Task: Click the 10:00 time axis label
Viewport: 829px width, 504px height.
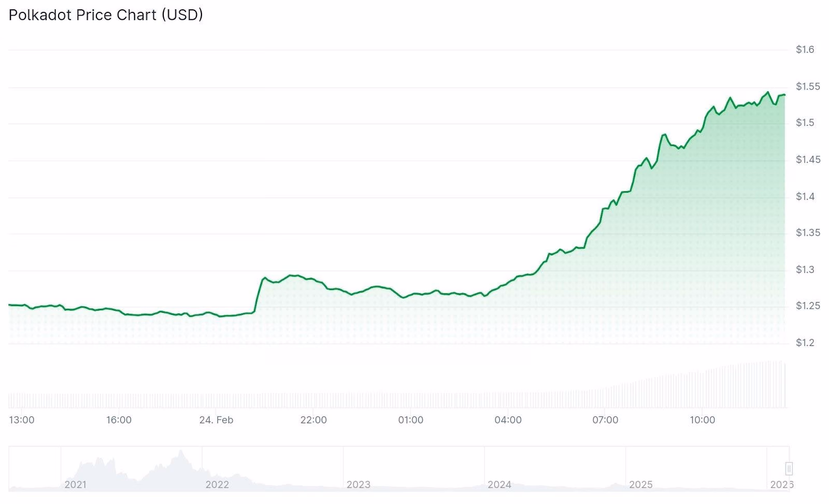Action: coord(702,420)
